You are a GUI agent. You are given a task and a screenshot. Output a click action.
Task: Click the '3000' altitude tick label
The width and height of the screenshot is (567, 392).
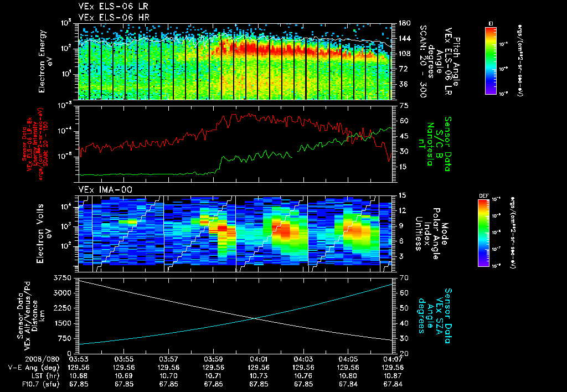pos(62,293)
